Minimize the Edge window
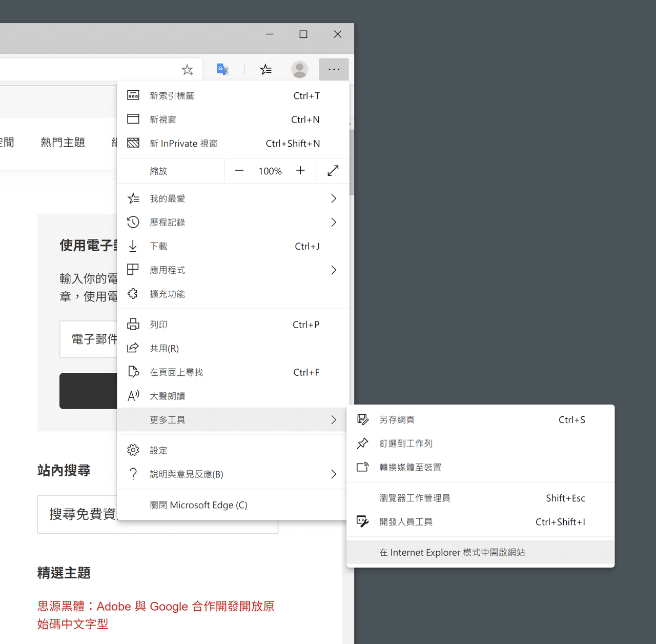The width and height of the screenshot is (656, 644). [270, 34]
